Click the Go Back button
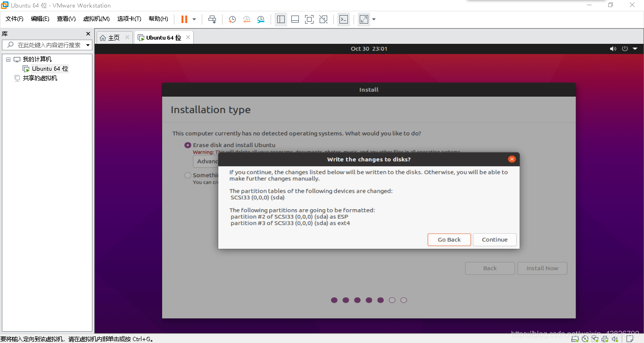This screenshot has width=644, height=343. pos(449,240)
